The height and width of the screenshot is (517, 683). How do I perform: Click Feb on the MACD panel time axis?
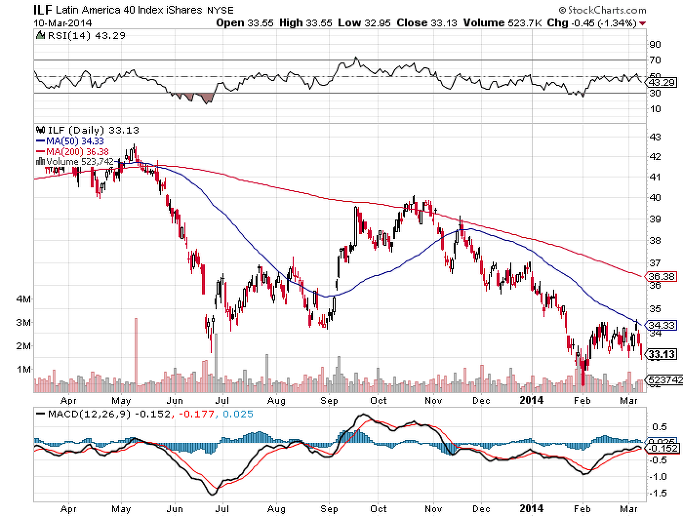[582, 508]
